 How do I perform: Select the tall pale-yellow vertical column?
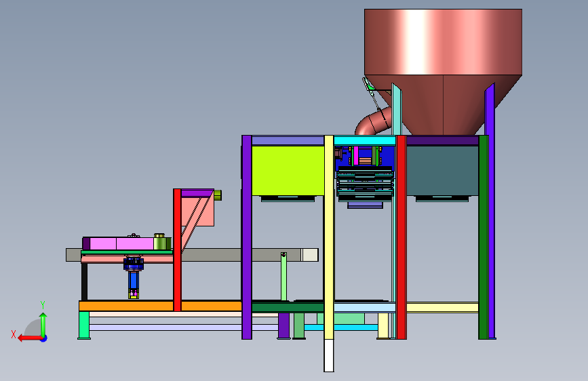329,237
